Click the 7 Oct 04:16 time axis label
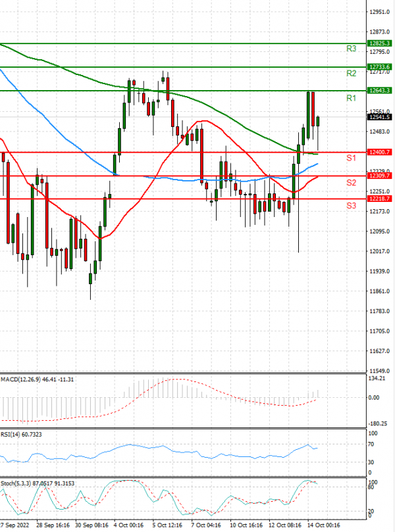 click(x=206, y=525)
